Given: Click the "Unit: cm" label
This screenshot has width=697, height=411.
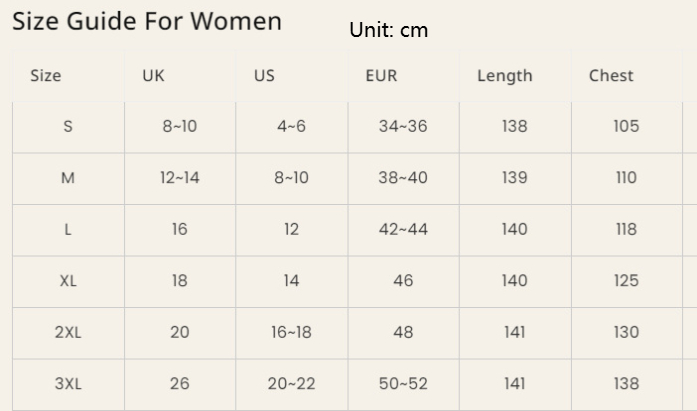Looking at the screenshot, I should 388,30.
